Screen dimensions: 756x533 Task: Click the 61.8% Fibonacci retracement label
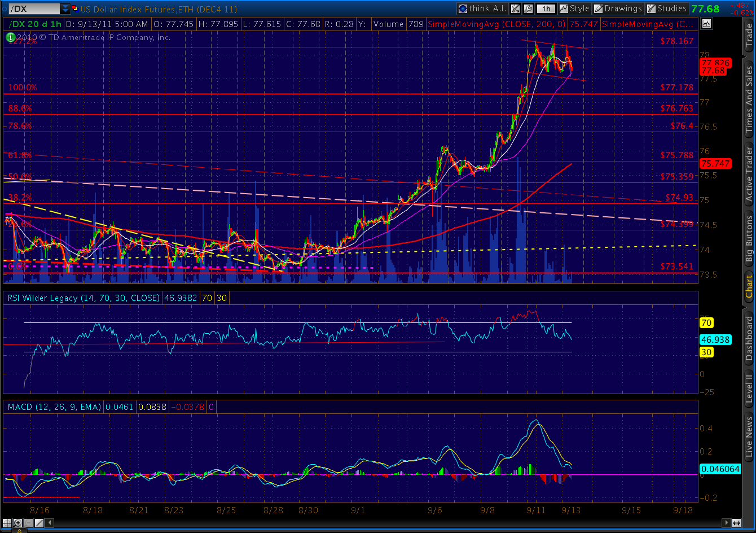coord(20,155)
